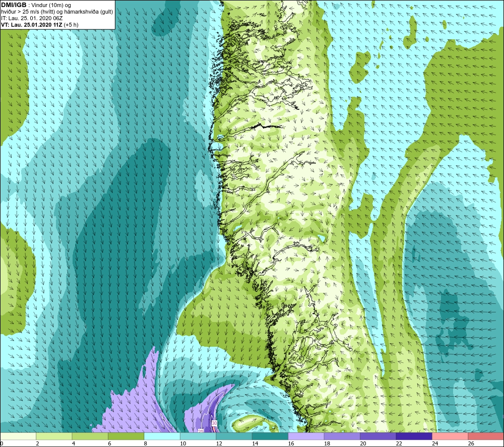The image size is (504, 447).
Task: Click the gust contour label 25 on the map
Action: [x=201, y=430]
